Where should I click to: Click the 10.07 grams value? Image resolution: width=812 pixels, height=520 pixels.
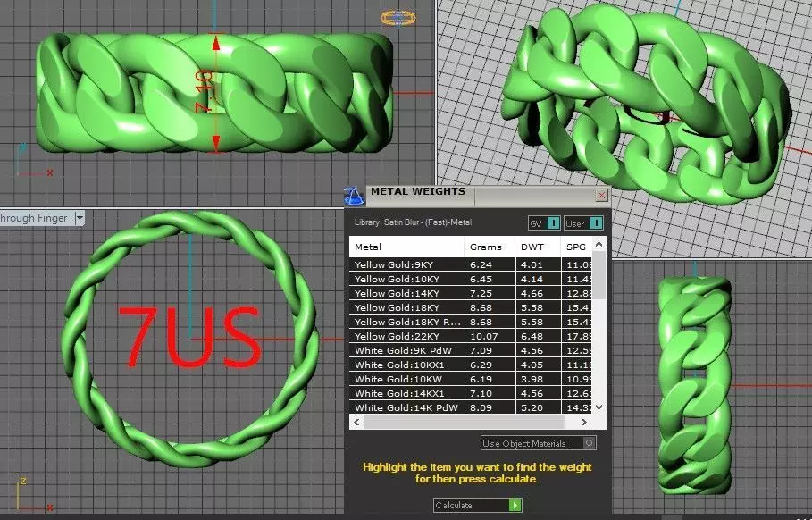click(483, 336)
